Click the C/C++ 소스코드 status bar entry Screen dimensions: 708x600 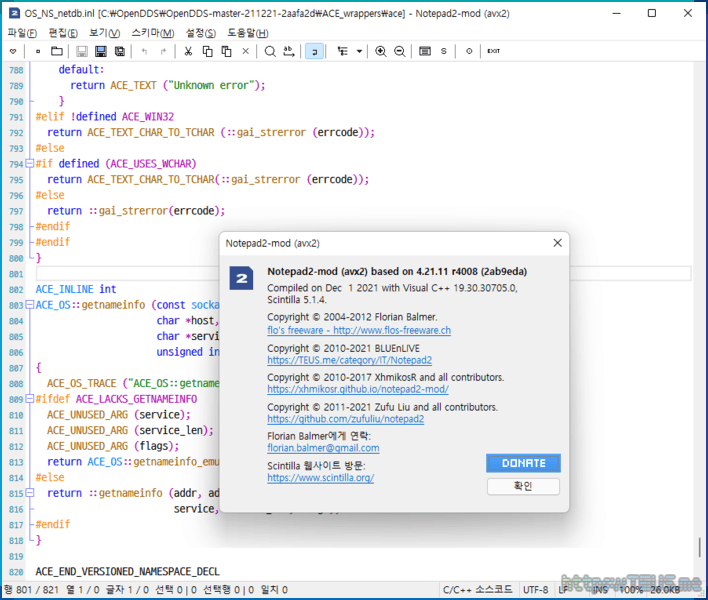tap(478, 590)
